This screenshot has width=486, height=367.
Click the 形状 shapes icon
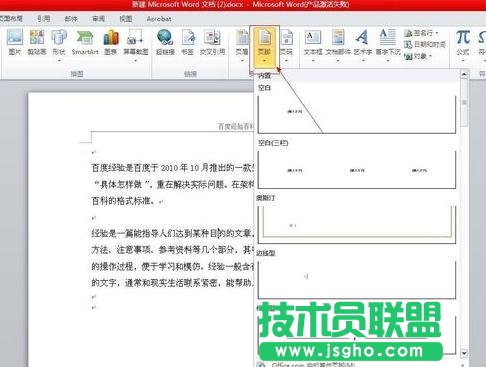[x=59, y=42]
